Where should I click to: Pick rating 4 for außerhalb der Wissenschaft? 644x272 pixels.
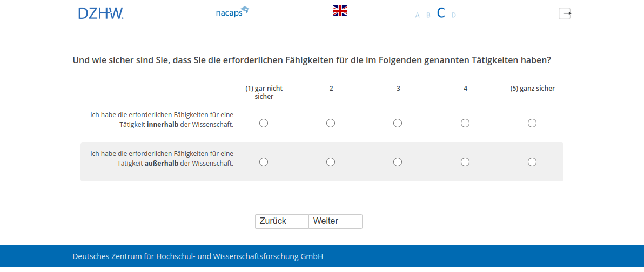(x=465, y=162)
